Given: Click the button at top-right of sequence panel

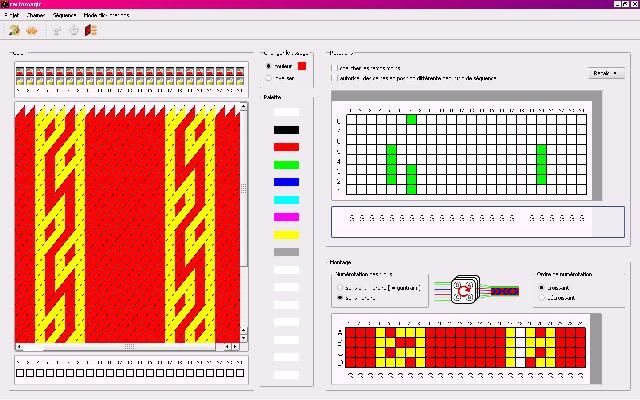Looking at the screenshot, I should point(606,73).
